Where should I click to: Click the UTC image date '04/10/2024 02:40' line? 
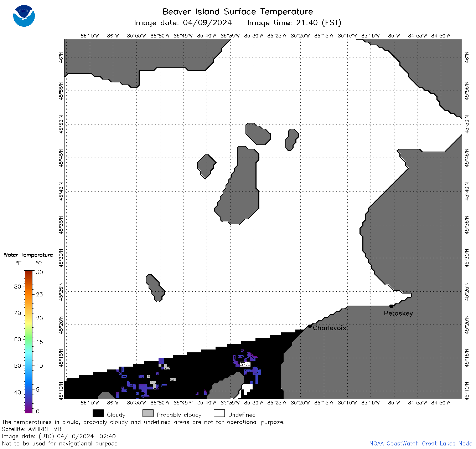coord(59,436)
